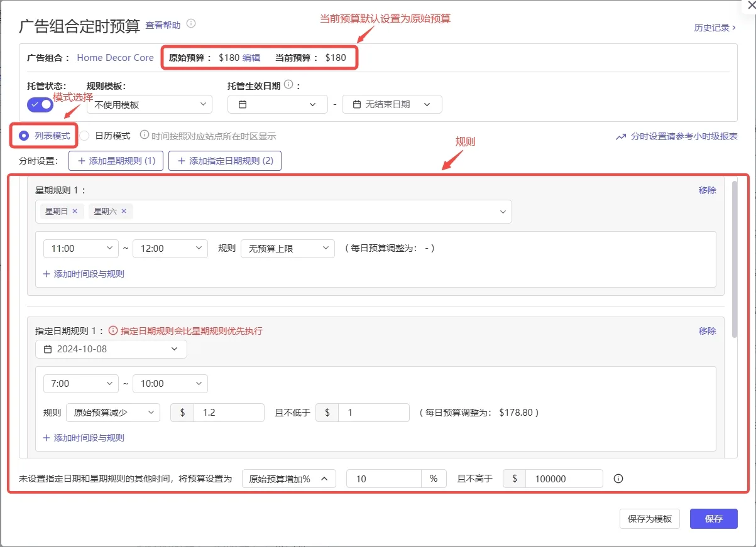
Task: Open the 12:00 end time dropdown
Action: click(x=170, y=249)
